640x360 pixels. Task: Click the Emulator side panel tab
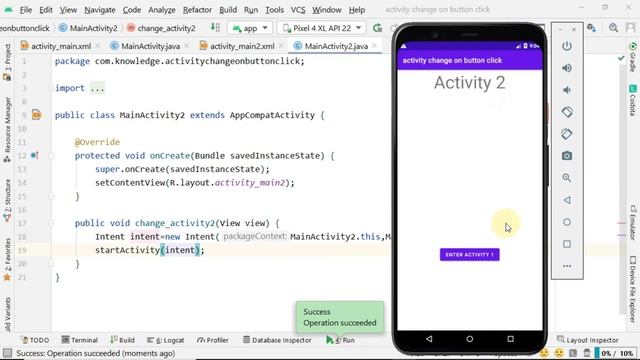click(x=633, y=222)
